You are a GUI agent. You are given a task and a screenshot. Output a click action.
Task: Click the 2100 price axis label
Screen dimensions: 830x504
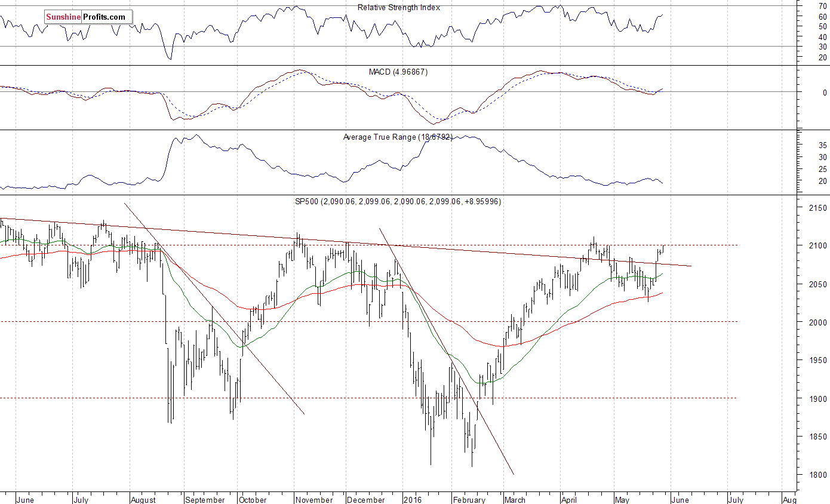pos(817,245)
